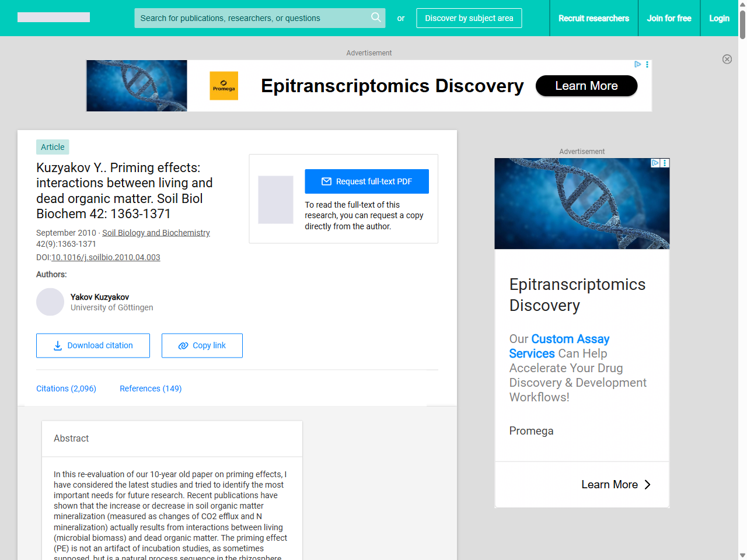Click the University of Göttingen affiliation

click(112, 307)
